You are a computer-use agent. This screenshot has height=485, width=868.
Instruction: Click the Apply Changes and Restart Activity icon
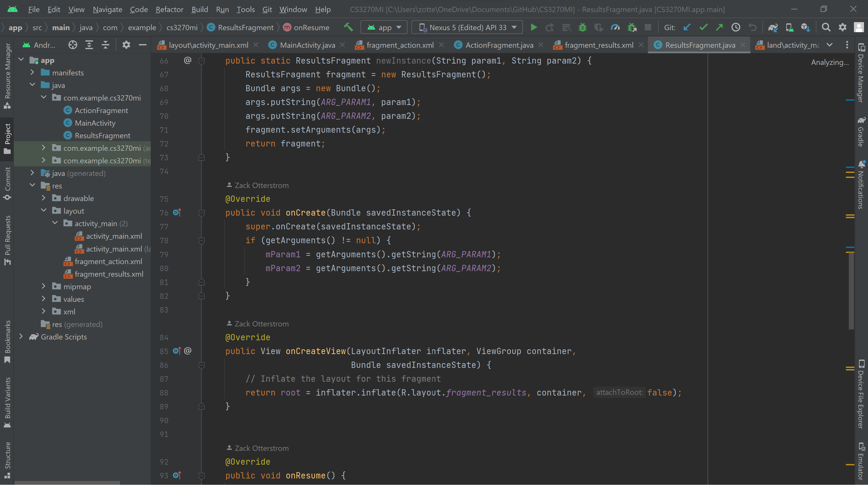pyautogui.click(x=550, y=27)
